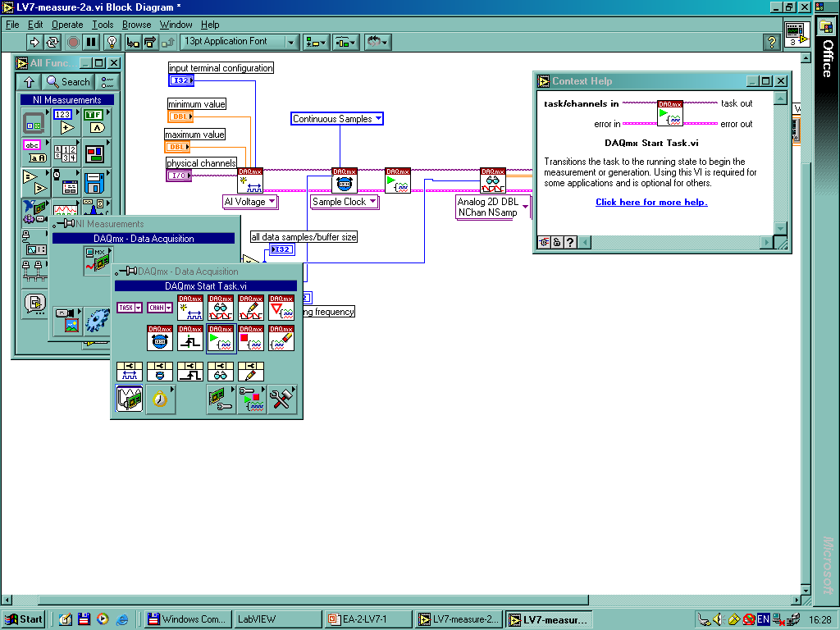Screen dimensions: 840x630
Task: Open the Edit menu
Action: pyautogui.click(x=35, y=25)
